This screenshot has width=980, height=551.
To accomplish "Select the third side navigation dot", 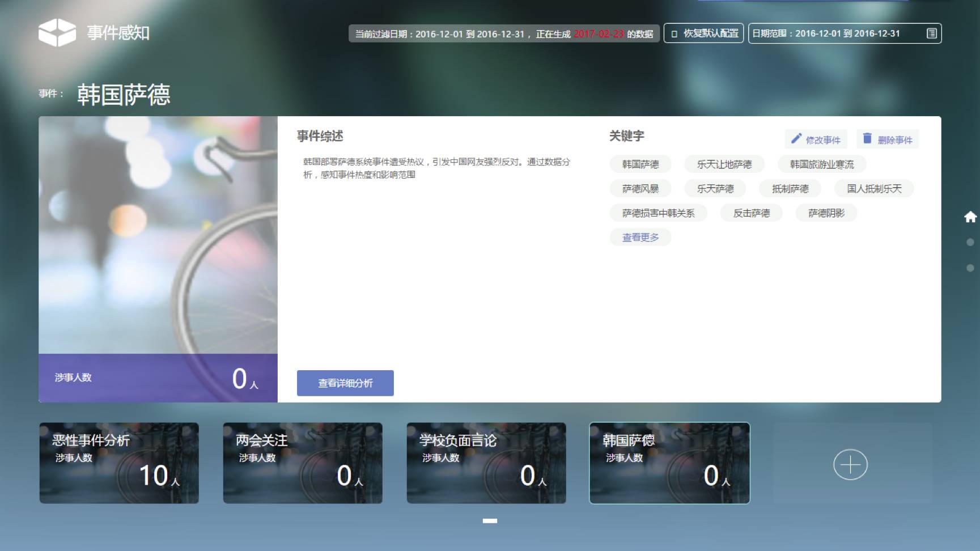I will coord(970,268).
